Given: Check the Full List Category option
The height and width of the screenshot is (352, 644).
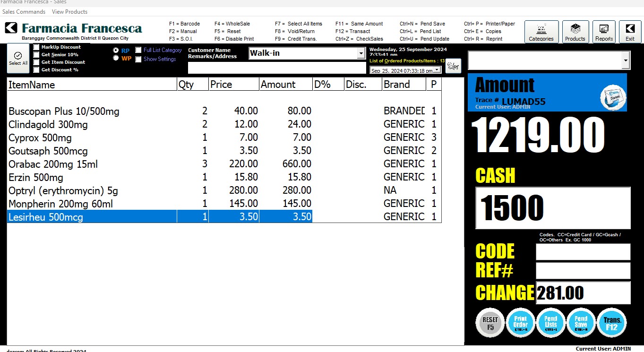Looking at the screenshot, I should coord(138,50).
